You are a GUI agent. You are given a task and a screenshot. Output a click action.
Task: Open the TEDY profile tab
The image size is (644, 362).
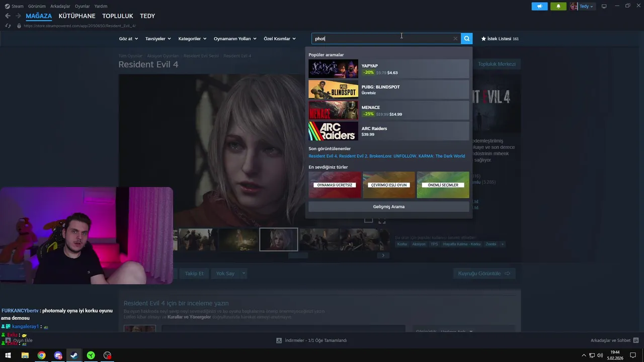[x=147, y=16]
